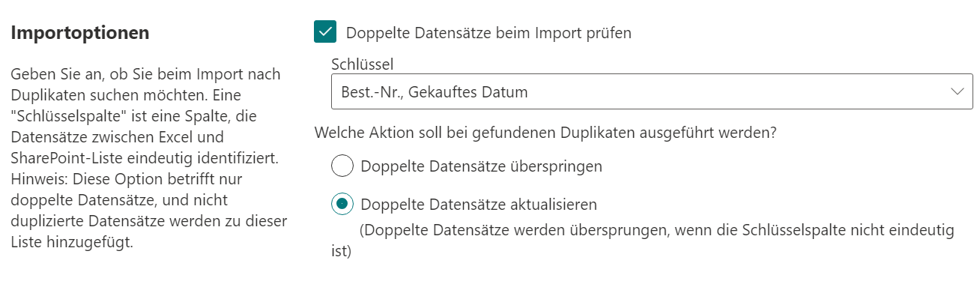Select radio circle 'Doppelte Datensätze überspringen'
The width and height of the screenshot is (980, 281).
(342, 166)
